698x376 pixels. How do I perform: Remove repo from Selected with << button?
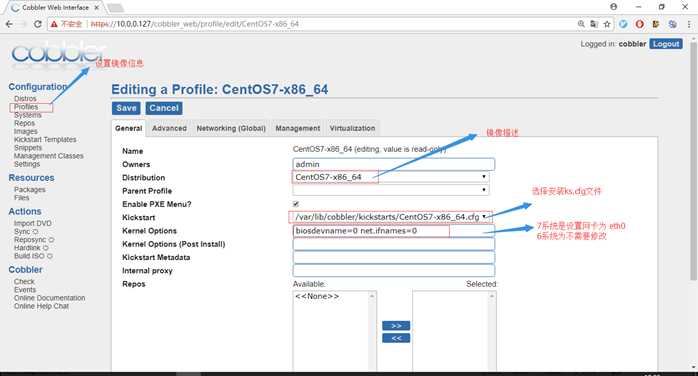coord(396,338)
